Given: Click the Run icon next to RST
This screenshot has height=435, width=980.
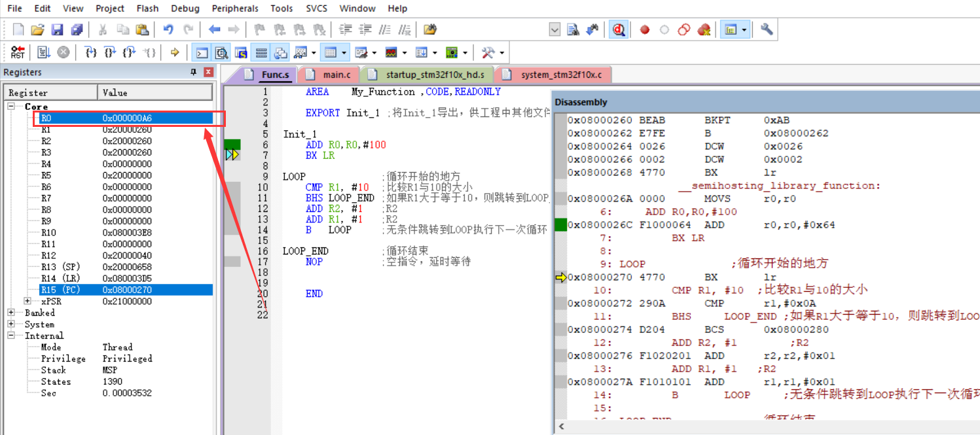Looking at the screenshot, I should pyautogui.click(x=44, y=52).
